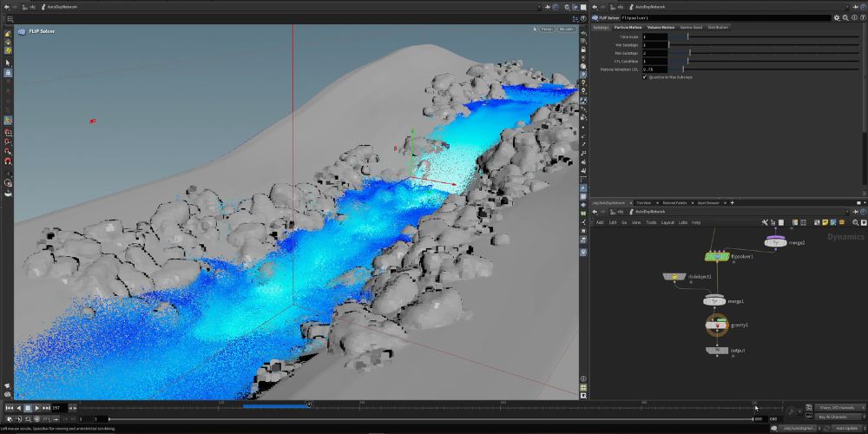The image size is (868, 434).
Task: Click the play forward button on the timeline
Action: tap(36, 407)
